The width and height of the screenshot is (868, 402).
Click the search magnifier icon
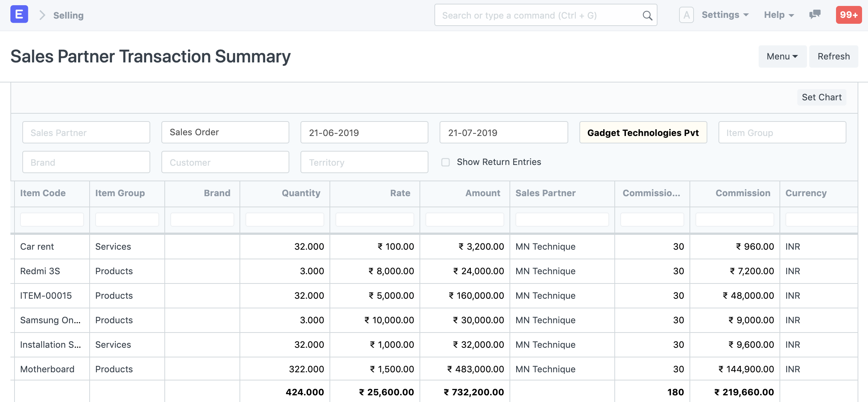[x=647, y=16]
